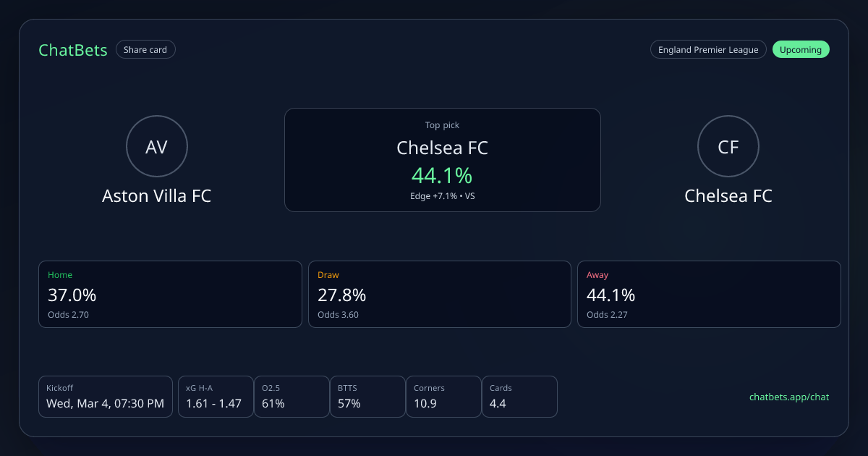Click the O2.5 61% stat tile
Viewport: 868px width, 456px height.
291,397
